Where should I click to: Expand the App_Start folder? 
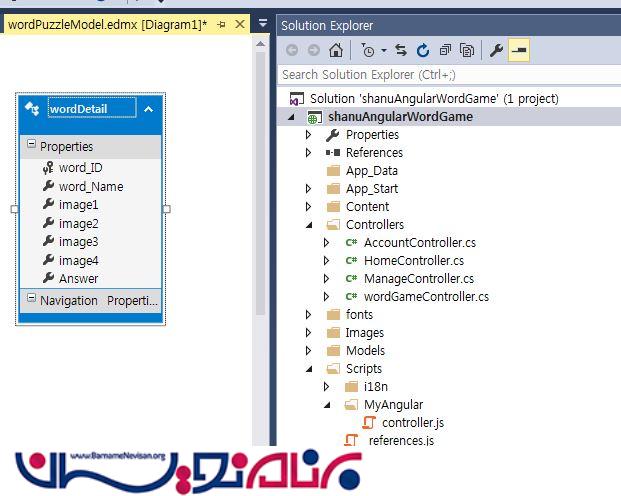(309, 189)
